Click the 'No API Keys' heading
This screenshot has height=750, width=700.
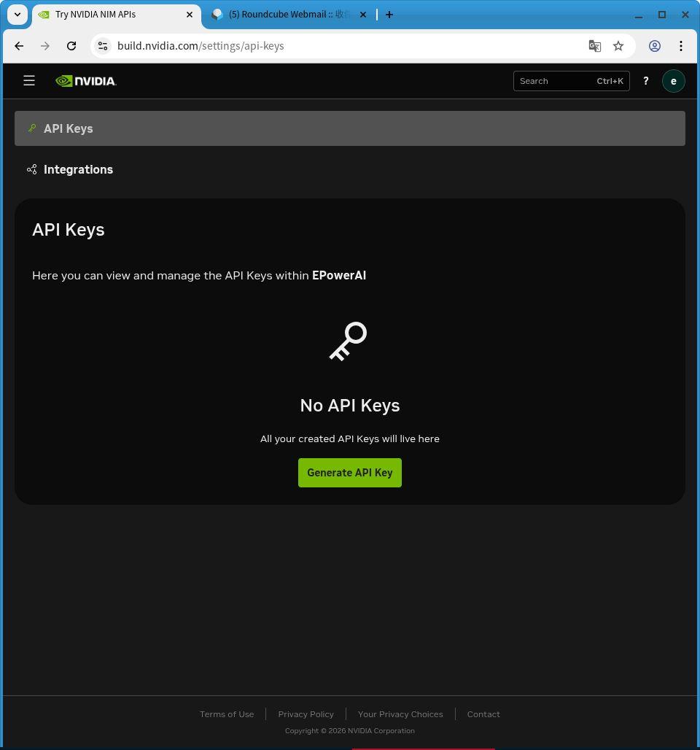(349, 405)
